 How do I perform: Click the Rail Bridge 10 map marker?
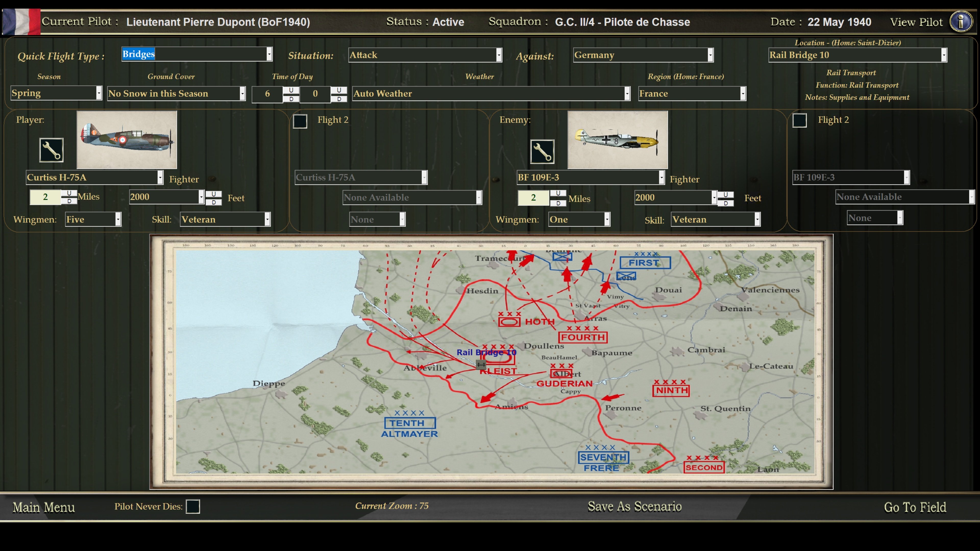[x=481, y=365]
